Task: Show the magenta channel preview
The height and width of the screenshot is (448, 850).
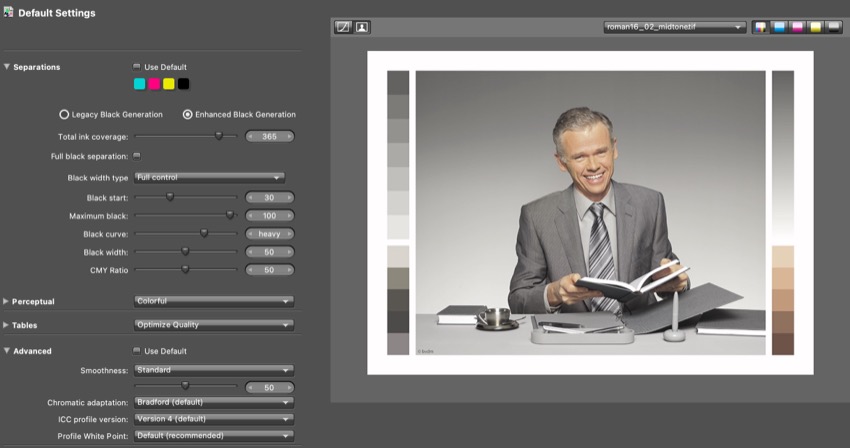Action: tap(797, 28)
